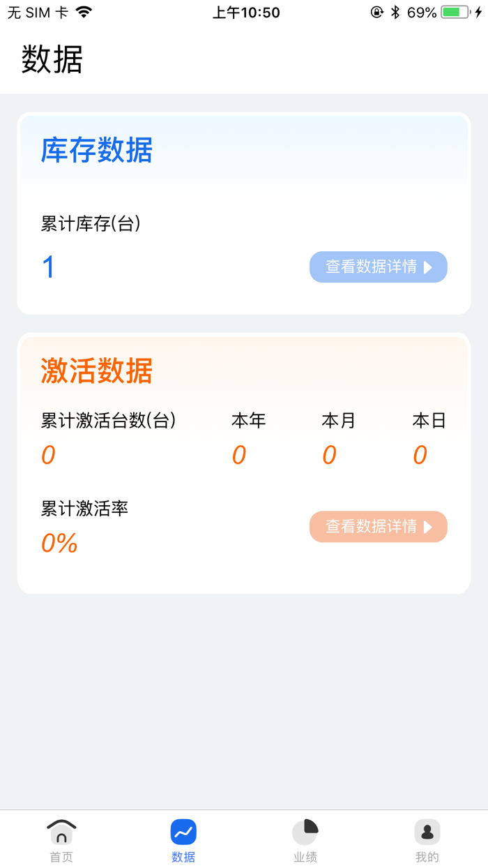Open the 我的 profile icon

click(x=427, y=830)
